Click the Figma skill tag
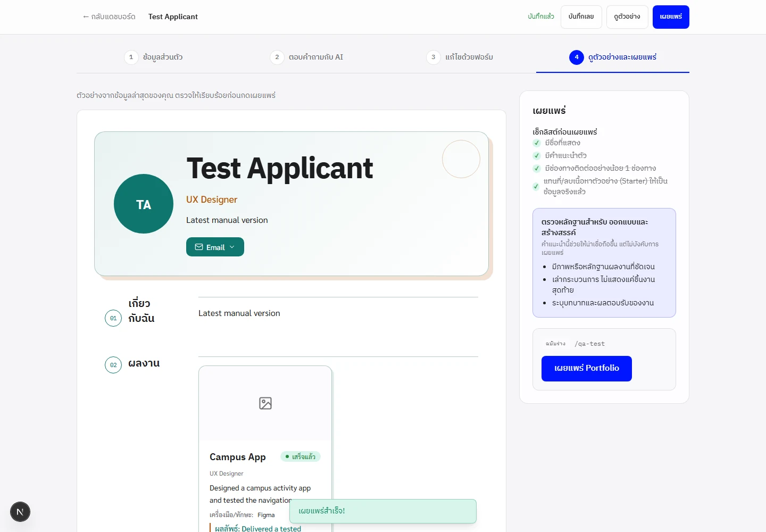This screenshot has width=766, height=532. point(266,515)
